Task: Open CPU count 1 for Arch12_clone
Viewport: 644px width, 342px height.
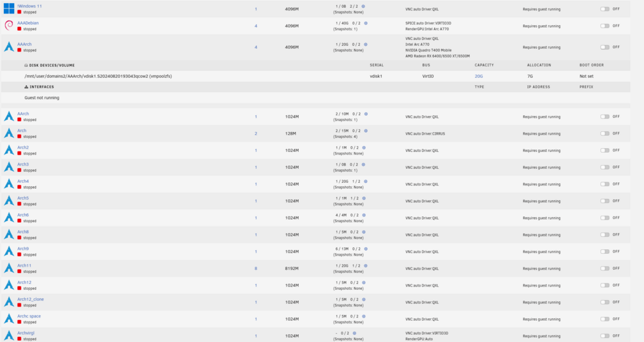Action: coord(256,302)
